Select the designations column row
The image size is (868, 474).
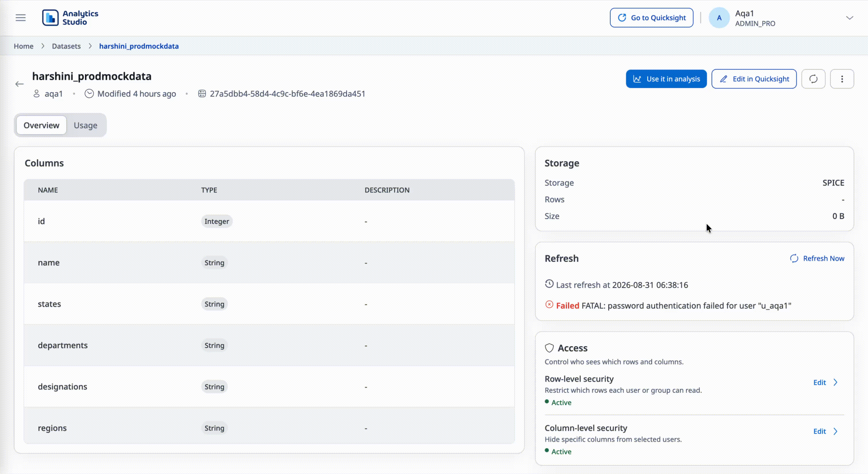269,387
